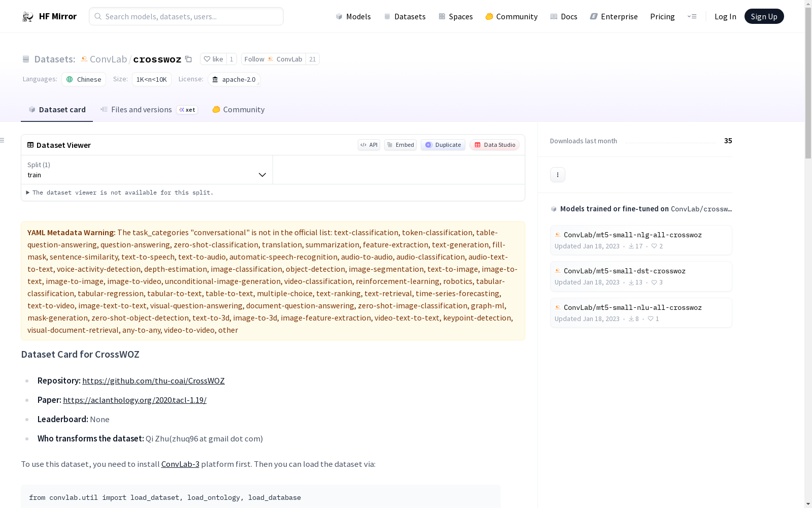Open the left sidebar table of contents icon
This screenshot has height=508, width=812.
3,140
